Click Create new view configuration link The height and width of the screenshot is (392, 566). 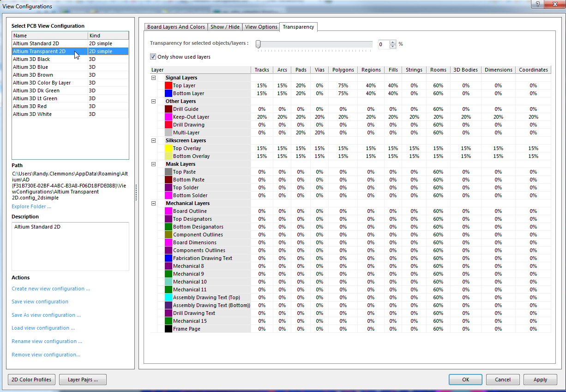point(51,289)
